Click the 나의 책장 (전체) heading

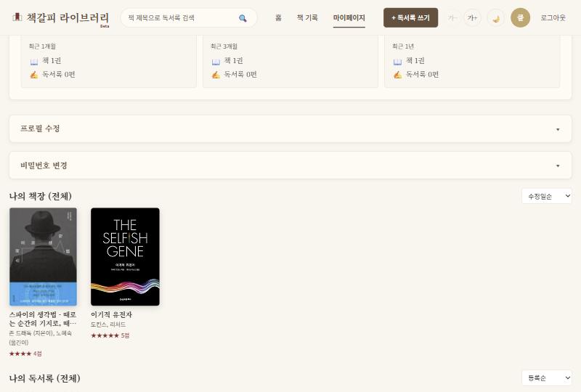click(41, 196)
